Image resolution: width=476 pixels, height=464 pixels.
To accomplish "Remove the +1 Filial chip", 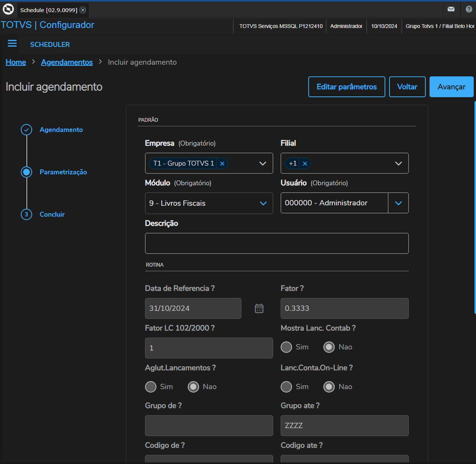I will click(x=305, y=164).
